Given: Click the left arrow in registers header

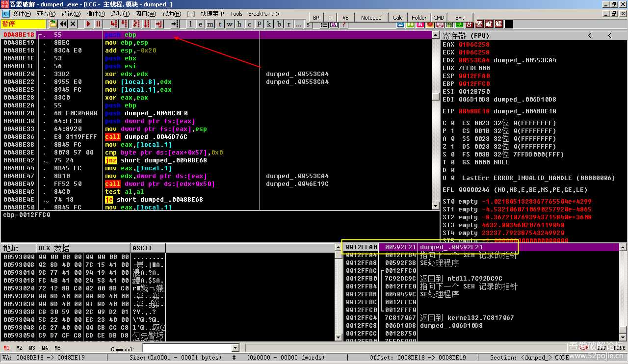Looking at the screenshot, I should (x=590, y=35).
